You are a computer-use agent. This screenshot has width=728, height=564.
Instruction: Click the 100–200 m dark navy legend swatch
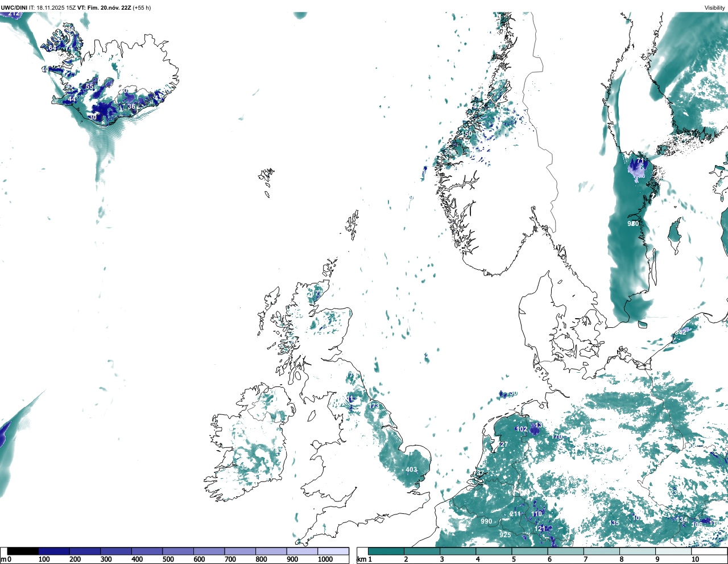click(54, 551)
